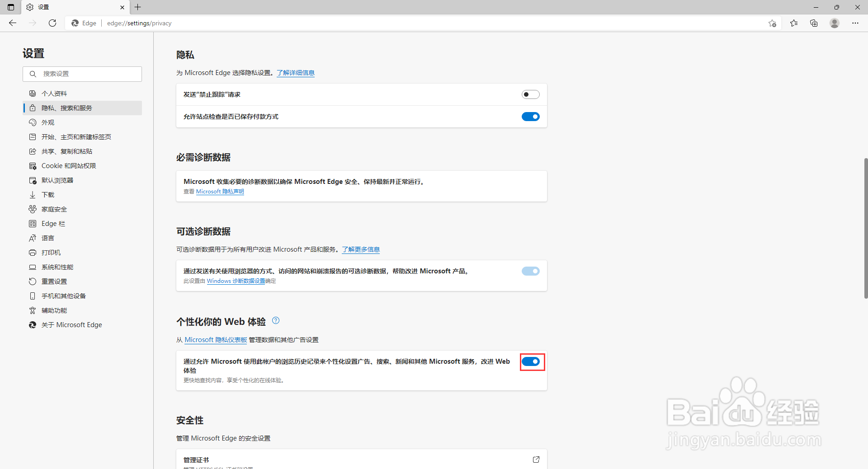Image resolution: width=868 pixels, height=469 pixels.
Task: Click the vertical page scrollbar thumb
Action: click(x=866, y=228)
